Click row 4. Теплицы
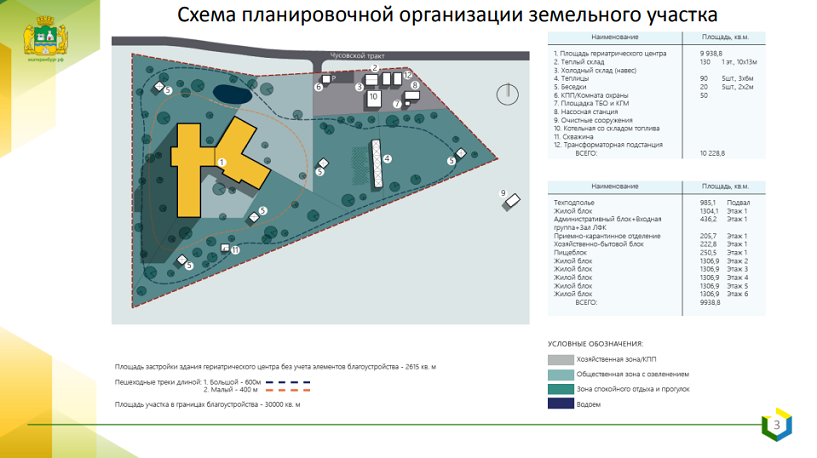 [656, 78]
